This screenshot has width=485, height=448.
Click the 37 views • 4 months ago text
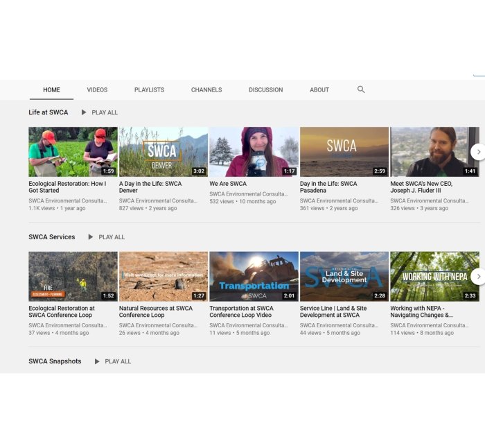coord(59,332)
